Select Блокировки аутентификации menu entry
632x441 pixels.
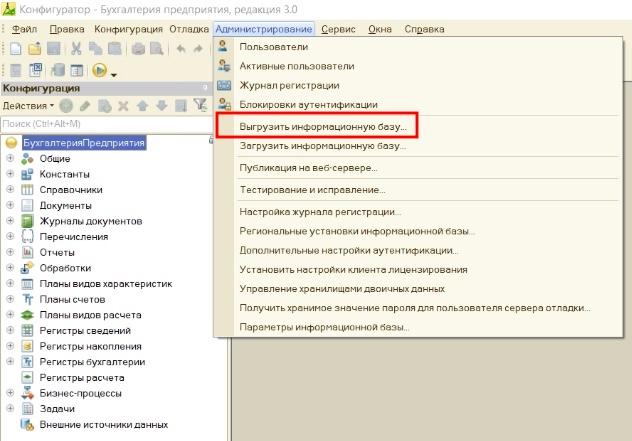tap(308, 105)
